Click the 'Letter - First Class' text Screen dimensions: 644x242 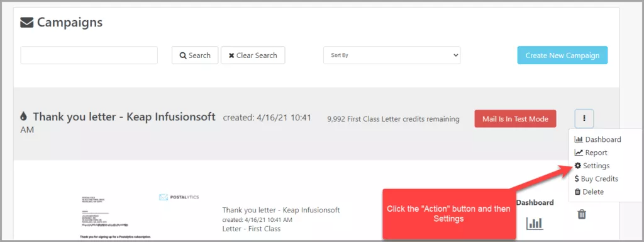coord(252,228)
